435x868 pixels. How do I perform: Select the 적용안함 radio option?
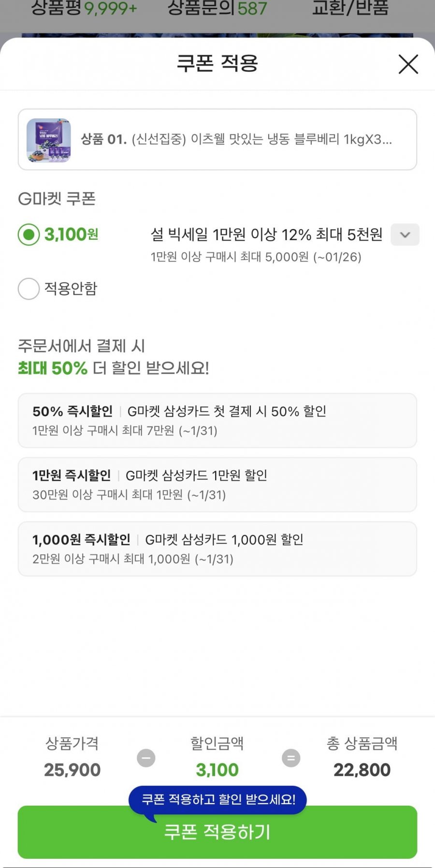[x=29, y=289]
